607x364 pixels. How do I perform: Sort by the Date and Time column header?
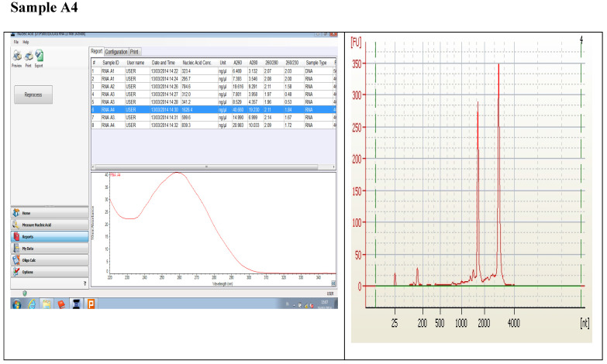click(164, 63)
